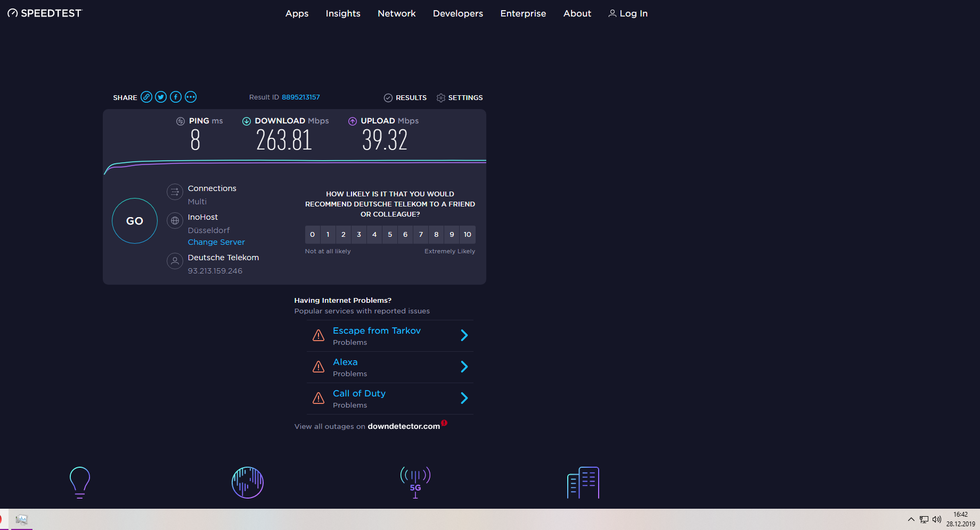
Task: Expand Call of Duty chevron
Action: coord(464,398)
